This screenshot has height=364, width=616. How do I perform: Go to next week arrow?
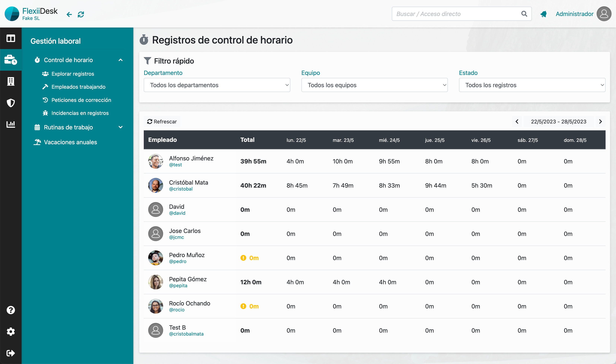pos(600,122)
